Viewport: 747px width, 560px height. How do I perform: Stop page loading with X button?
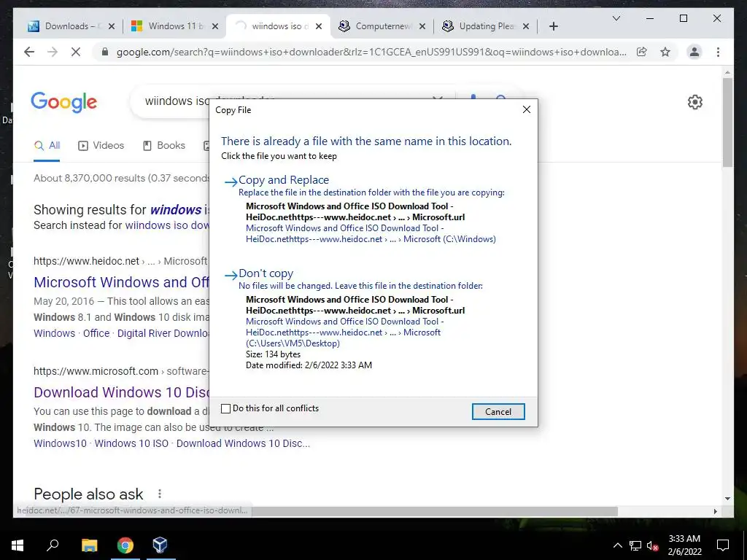tap(76, 52)
